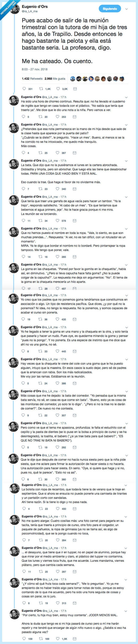Open Eugenio d'Ors profile from the header
This screenshot has width=138, height=644.
click(35, 6)
